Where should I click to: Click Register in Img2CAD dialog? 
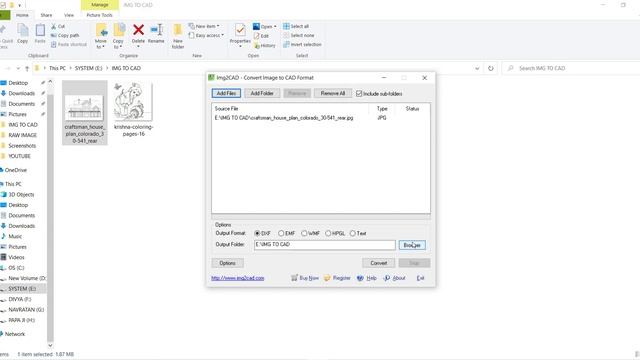tap(337, 278)
